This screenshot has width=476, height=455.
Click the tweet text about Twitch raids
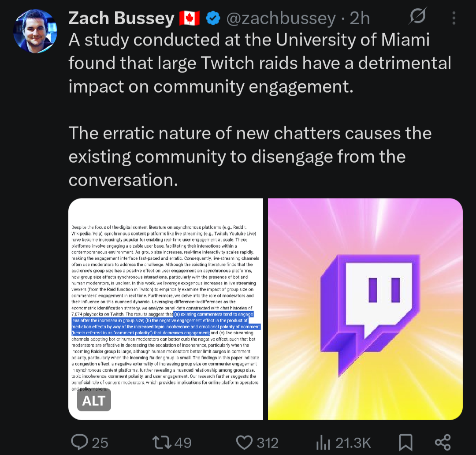point(260,63)
